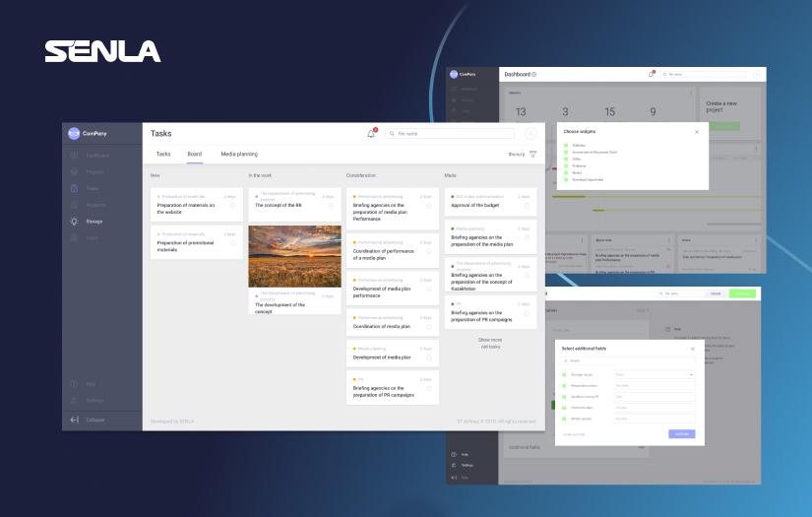This screenshot has height=517, width=812.
Task: Open the wheat field sunset image thumbnail
Action: point(294,256)
